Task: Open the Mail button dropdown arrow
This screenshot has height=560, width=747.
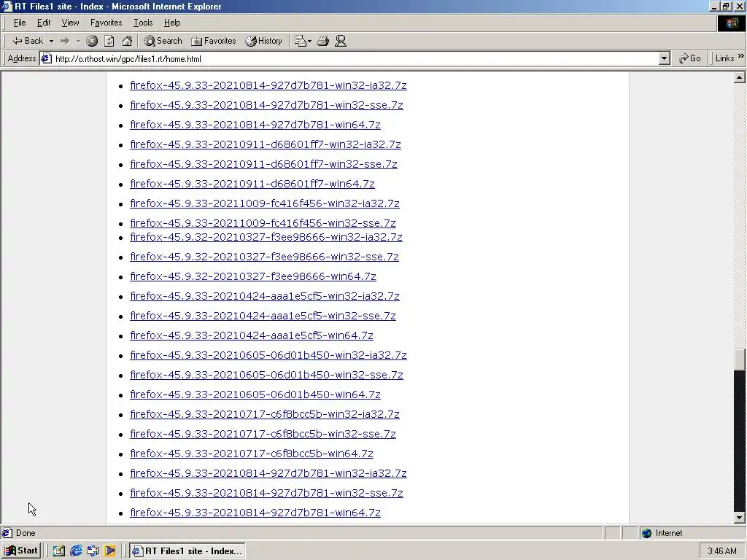Action: pyautogui.click(x=309, y=41)
